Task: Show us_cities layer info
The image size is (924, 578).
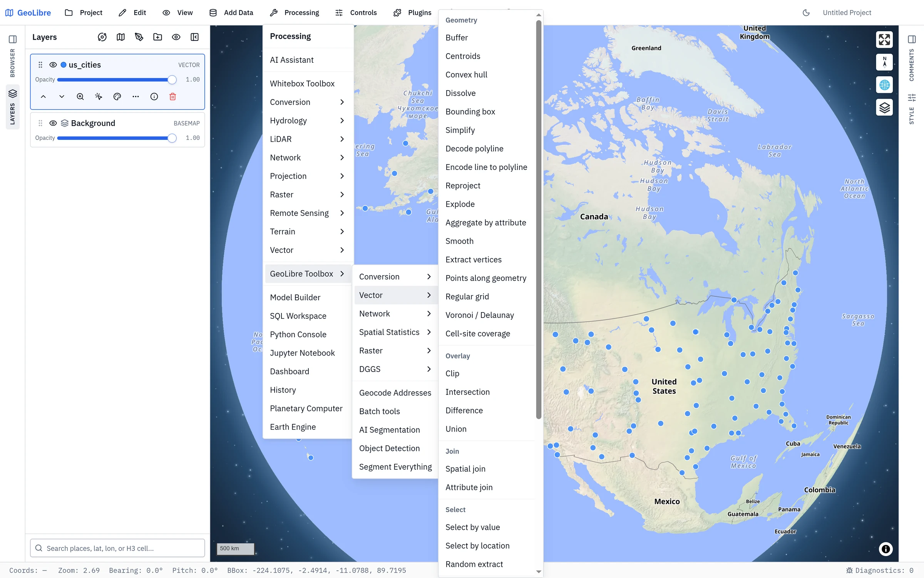Action: pyautogui.click(x=154, y=97)
